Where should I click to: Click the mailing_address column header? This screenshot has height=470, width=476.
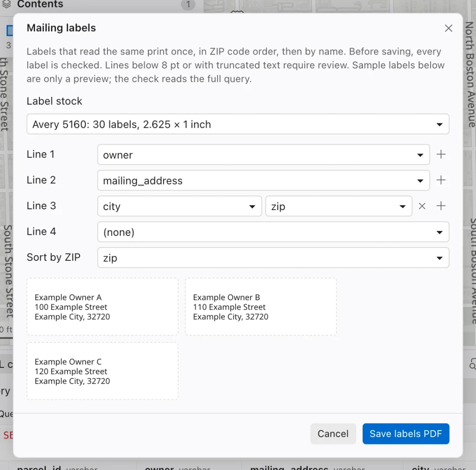[x=308, y=468]
